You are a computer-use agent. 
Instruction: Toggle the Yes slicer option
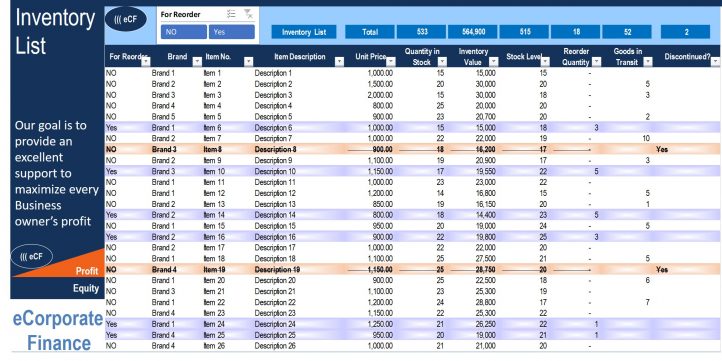[232, 32]
